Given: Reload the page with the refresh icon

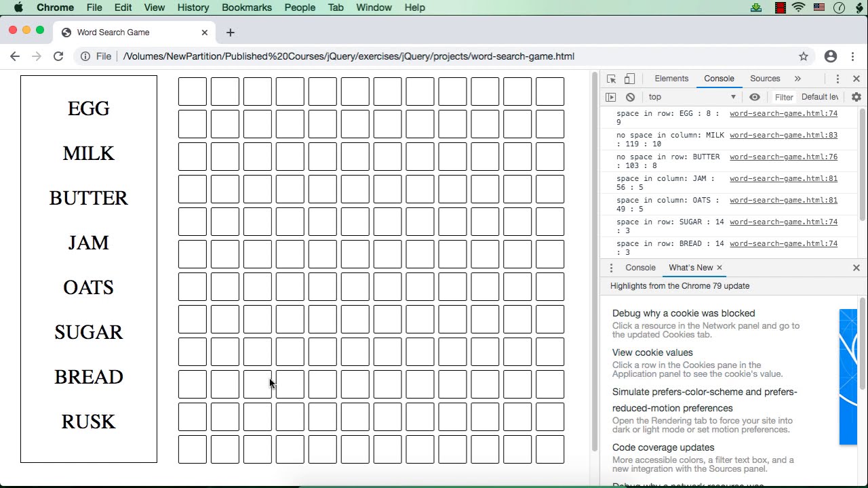Looking at the screenshot, I should [58, 56].
